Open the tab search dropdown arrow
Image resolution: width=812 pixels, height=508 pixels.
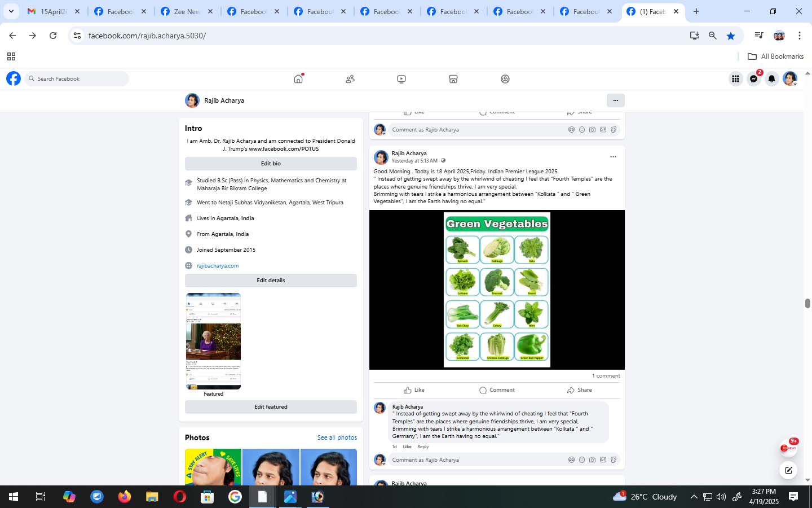tap(11, 11)
